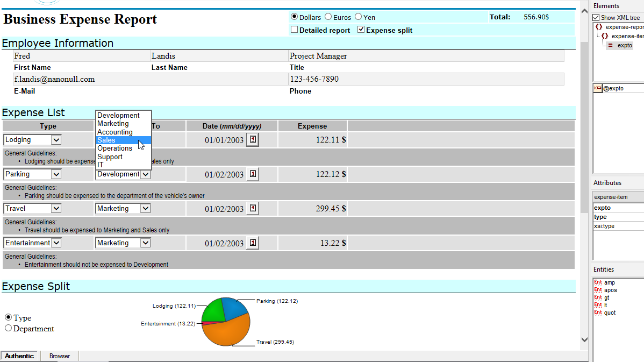Viewport: 644px width, 362px height.
Task: Open the date picker for the Entertainment row
Action: (x=253, y=243)
